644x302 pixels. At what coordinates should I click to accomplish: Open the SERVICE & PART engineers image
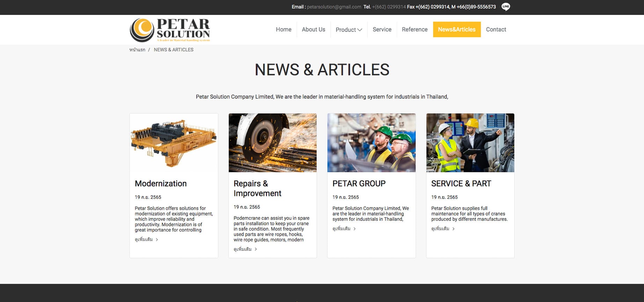pos(470,143)
